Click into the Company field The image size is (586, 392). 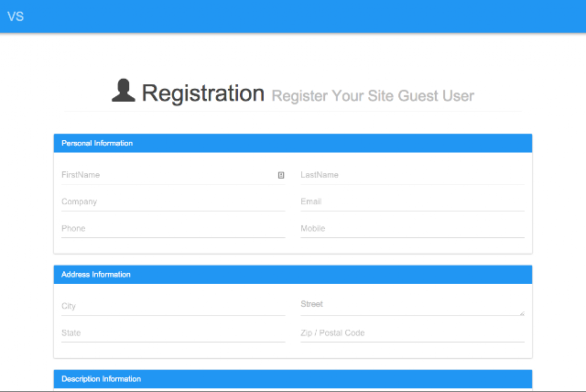pyautogui.click(x=173, y=201)
